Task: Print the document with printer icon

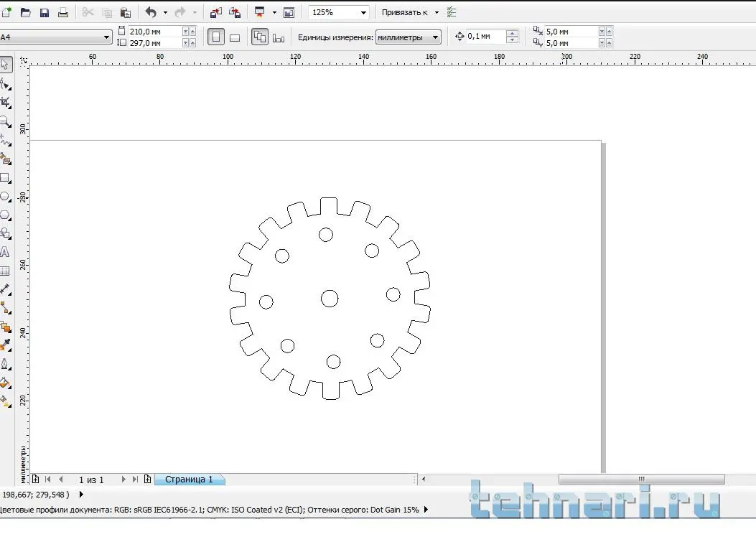Action: coord(63,12)
